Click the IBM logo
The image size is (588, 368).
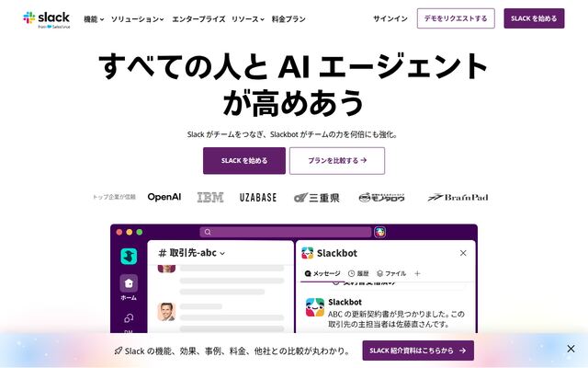coord(210,197)
